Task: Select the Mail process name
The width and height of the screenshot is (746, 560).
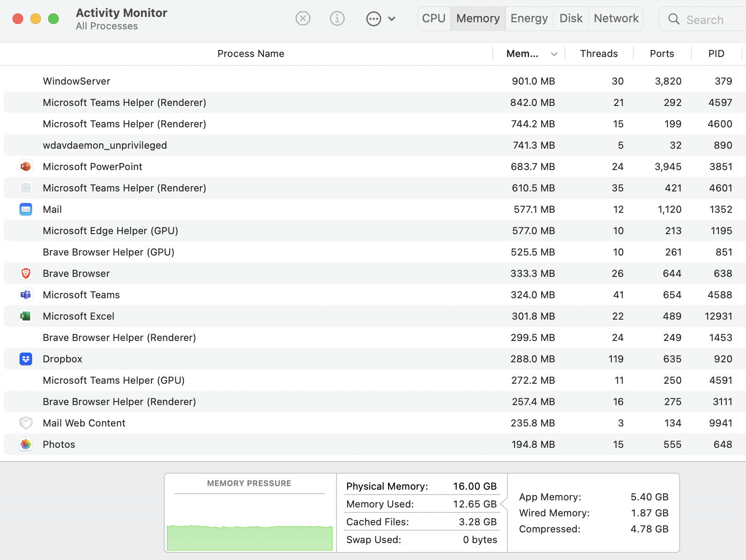Action: [52, 210]
